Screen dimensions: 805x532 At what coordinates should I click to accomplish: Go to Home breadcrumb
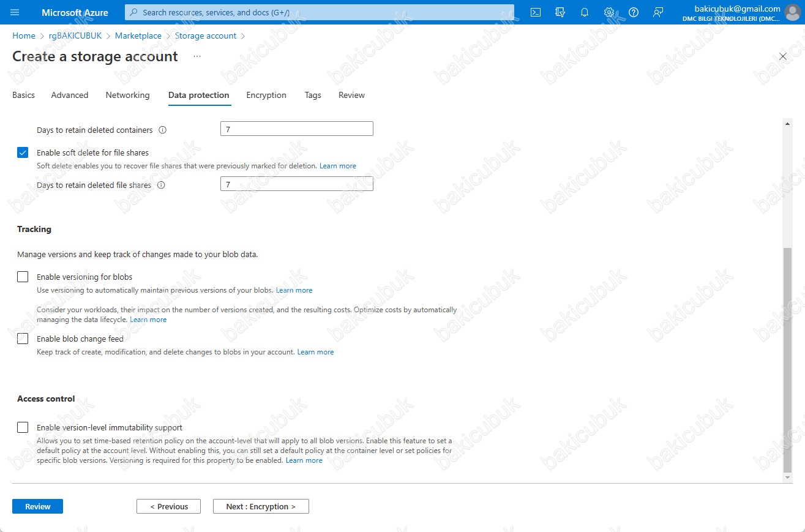coord(24,36)
